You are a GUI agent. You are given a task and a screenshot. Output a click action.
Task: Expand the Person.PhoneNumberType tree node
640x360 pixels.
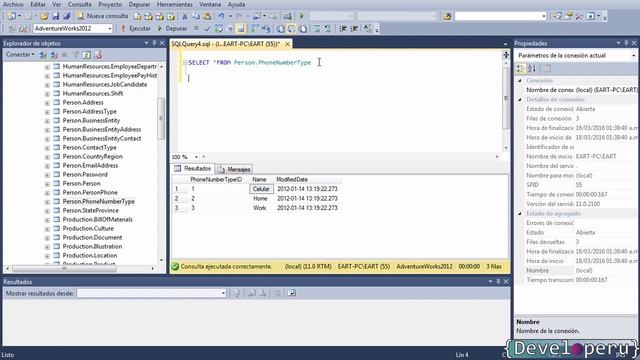pos(47,202)
